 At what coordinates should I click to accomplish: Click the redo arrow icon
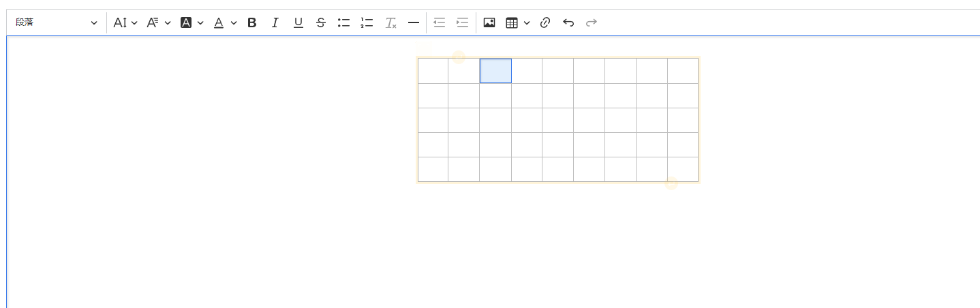pyautogui.click(x=592, y=22)
